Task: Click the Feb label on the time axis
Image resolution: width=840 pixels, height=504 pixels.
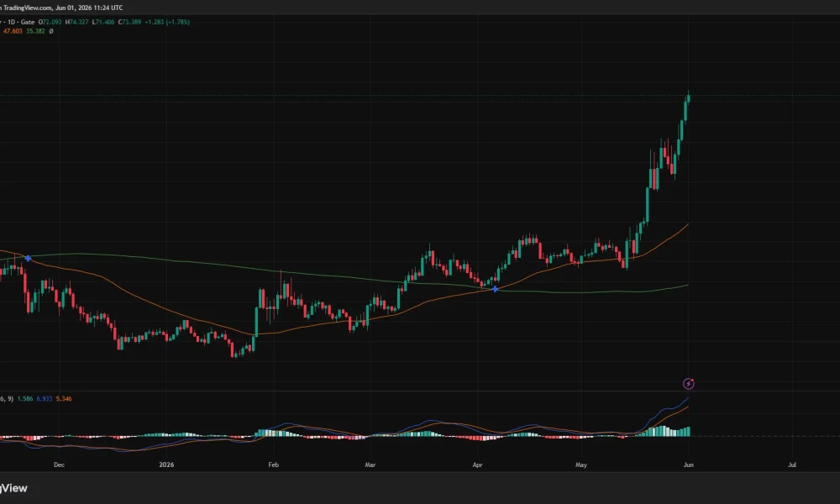Action: [x=273, y=465]
